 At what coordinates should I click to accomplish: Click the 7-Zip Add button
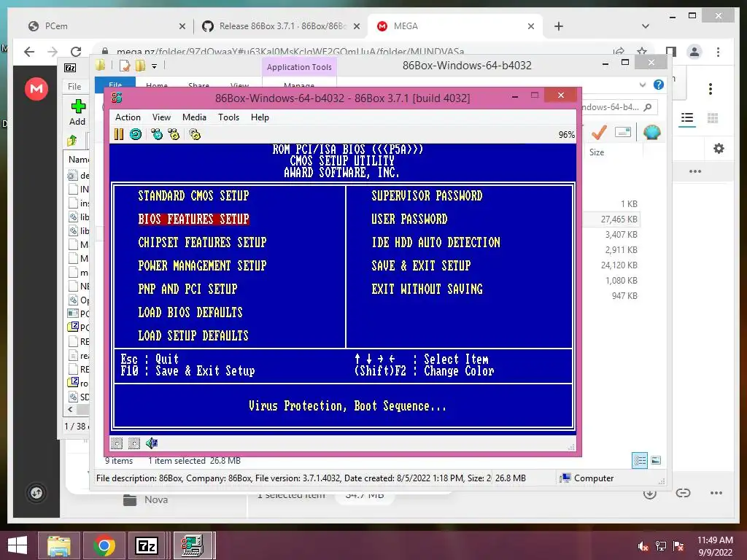click(x=77, y=112)
